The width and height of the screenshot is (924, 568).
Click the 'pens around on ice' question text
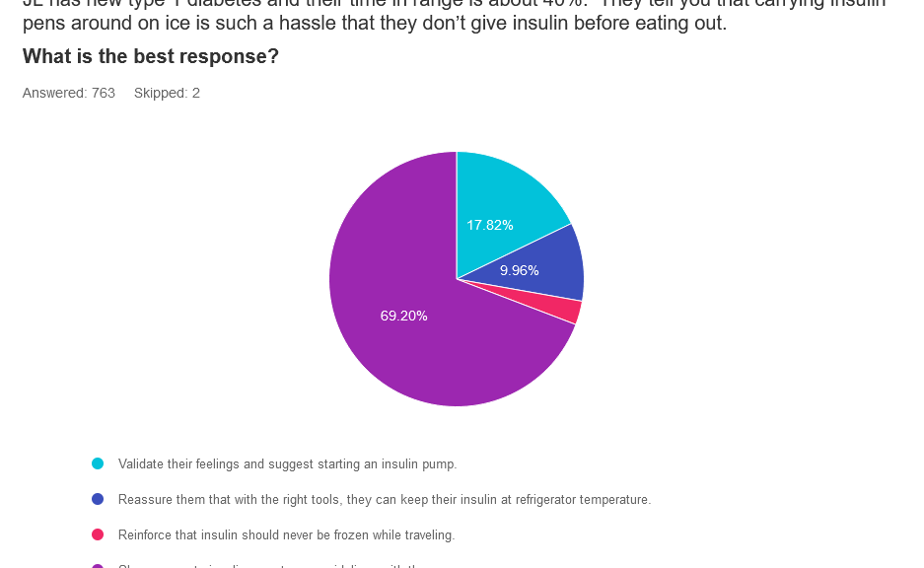[375, 24]
